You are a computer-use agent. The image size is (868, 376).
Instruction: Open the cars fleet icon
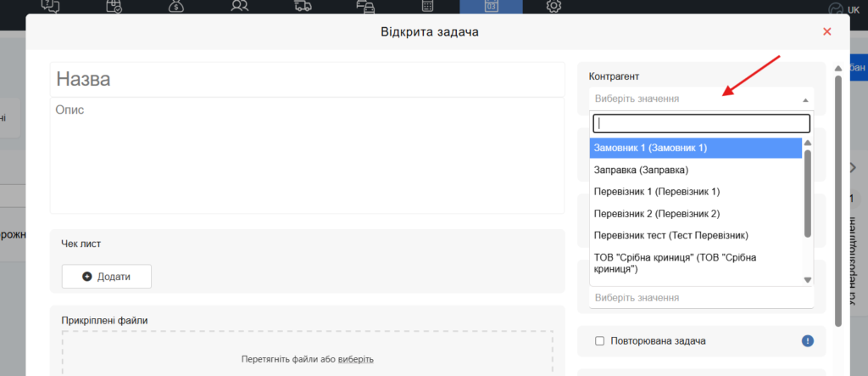click(365, 6)
